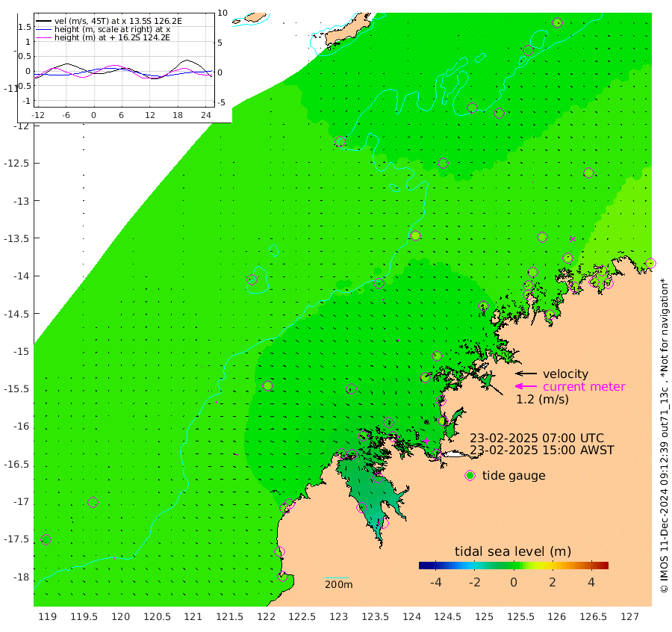Image resolution: width=672 pixels, height=632 pixels.
Task: Click the "4" colorbar tick label
Action: pos(591,582)
